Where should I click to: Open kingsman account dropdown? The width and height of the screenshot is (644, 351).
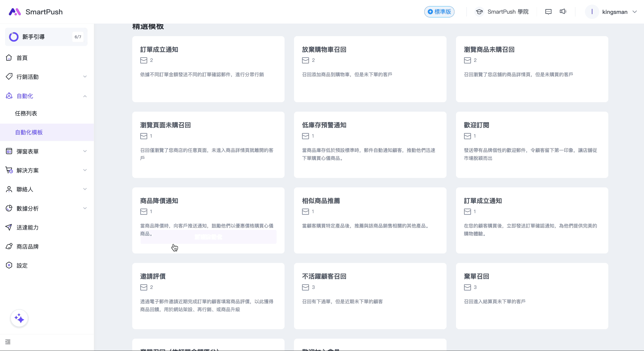(614, 12)
